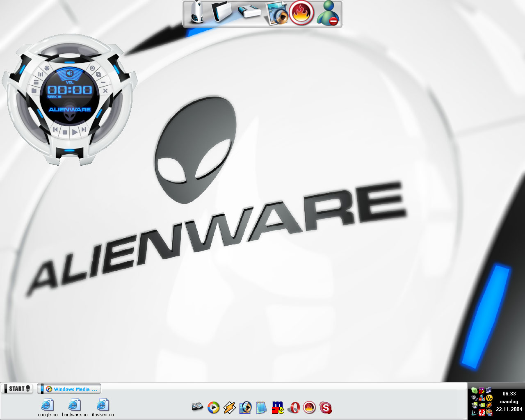Image resolution: width=525 pixels, height=420 pixels.
Task: Open the Alienware computer tower dock icon
Action: click(x=198, y=12)
